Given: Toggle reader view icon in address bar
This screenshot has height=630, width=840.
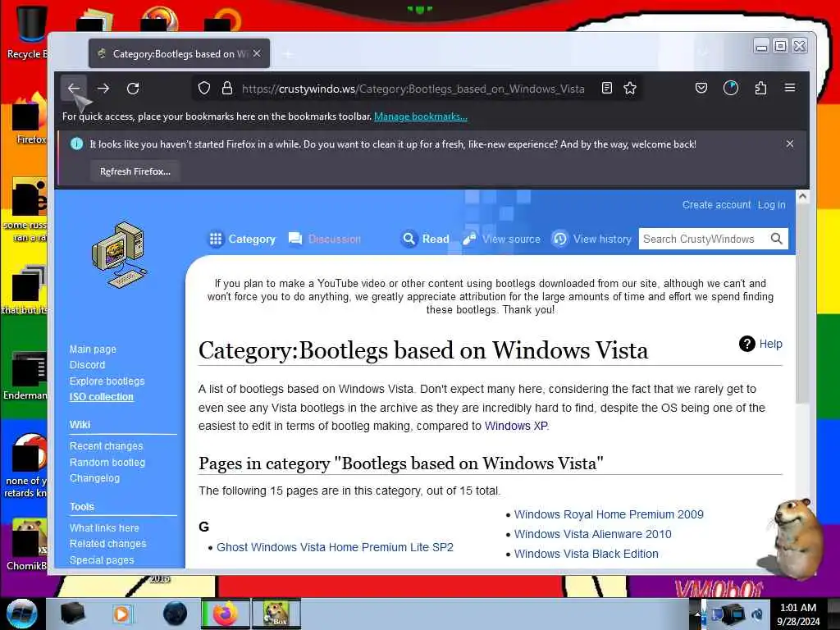Looking at the screenshot, I should point(607,89).
